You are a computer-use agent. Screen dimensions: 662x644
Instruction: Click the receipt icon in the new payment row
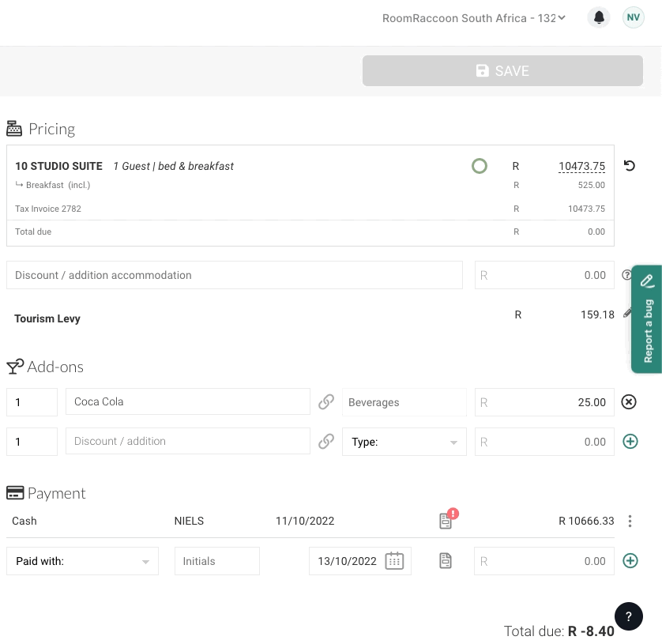[446, 561]
